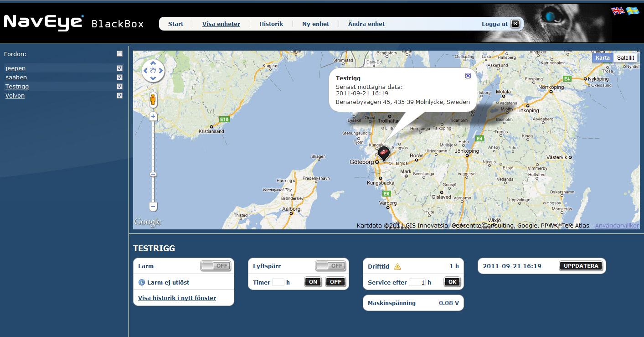Screen dimensions: 644x337
Task: Click the Göteborg city label on map
Action: click(x=361, y=162)
